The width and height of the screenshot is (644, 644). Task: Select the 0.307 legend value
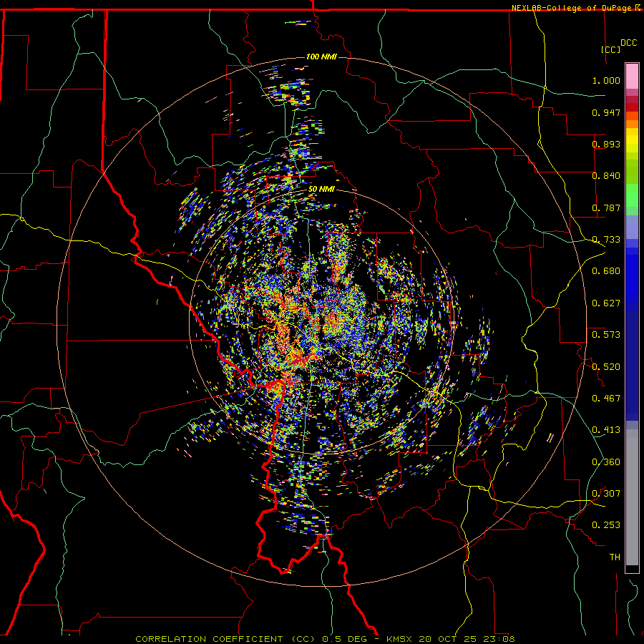606,494
